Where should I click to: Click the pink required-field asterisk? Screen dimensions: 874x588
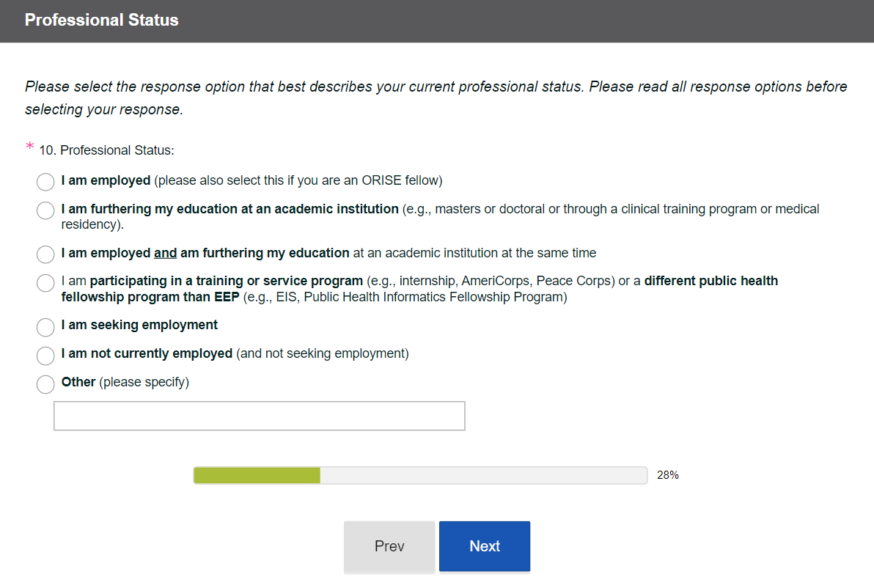[x=30, y=148]
